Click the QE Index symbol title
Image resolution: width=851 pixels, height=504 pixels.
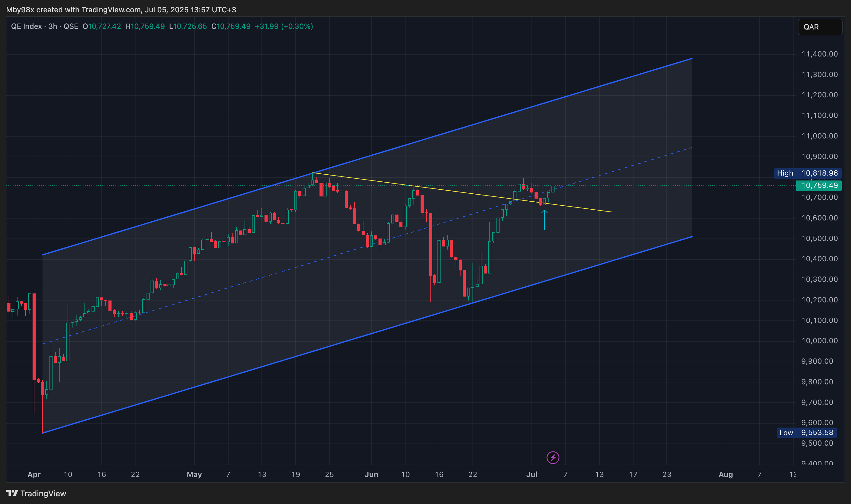(26, 26)
